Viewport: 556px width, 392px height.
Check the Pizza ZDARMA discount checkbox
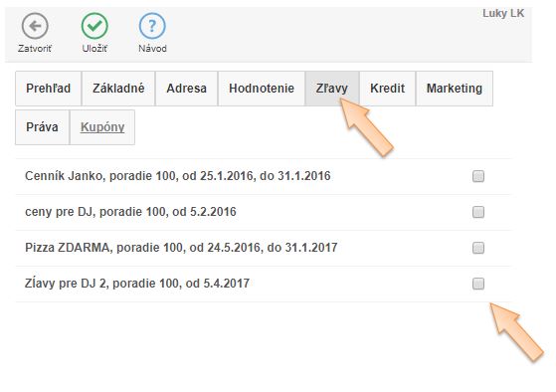pos(478,248)
